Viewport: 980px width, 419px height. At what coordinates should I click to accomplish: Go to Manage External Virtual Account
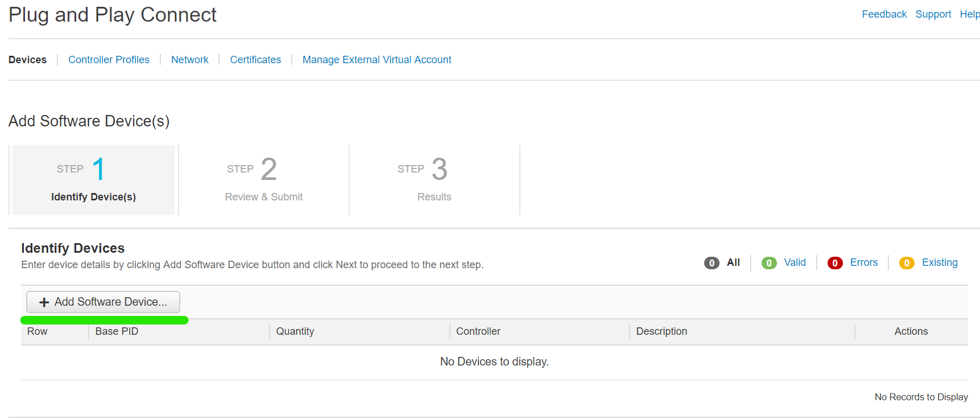pos(377,60)
